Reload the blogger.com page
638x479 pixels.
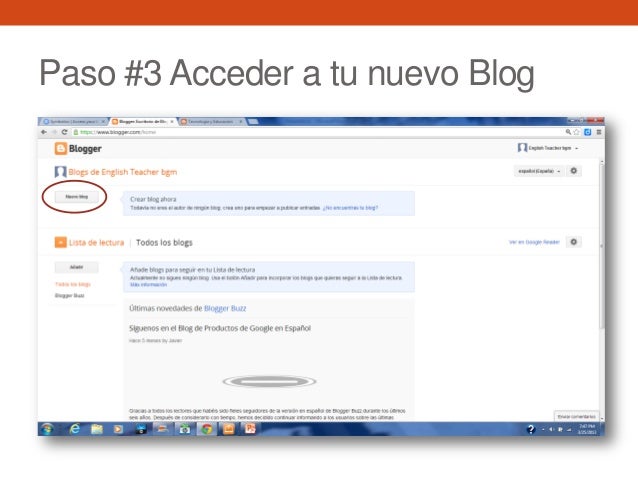tap(64, 132)
